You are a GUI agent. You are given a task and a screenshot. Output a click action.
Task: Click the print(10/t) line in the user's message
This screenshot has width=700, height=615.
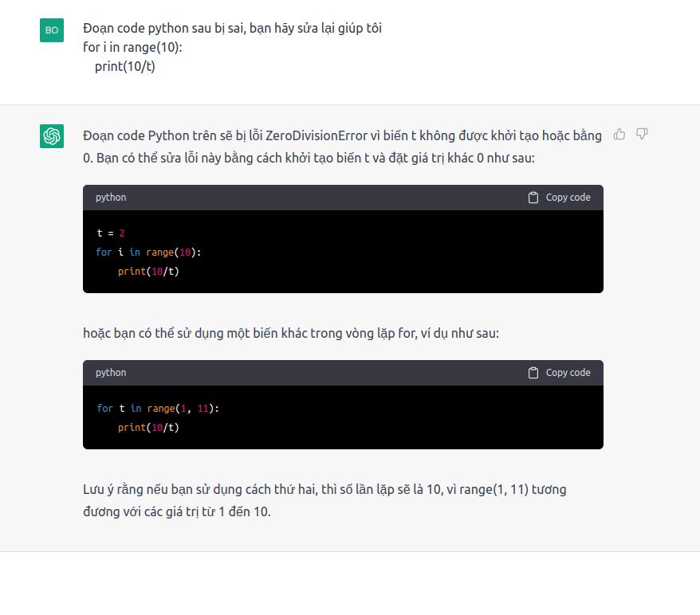[125, 66]
